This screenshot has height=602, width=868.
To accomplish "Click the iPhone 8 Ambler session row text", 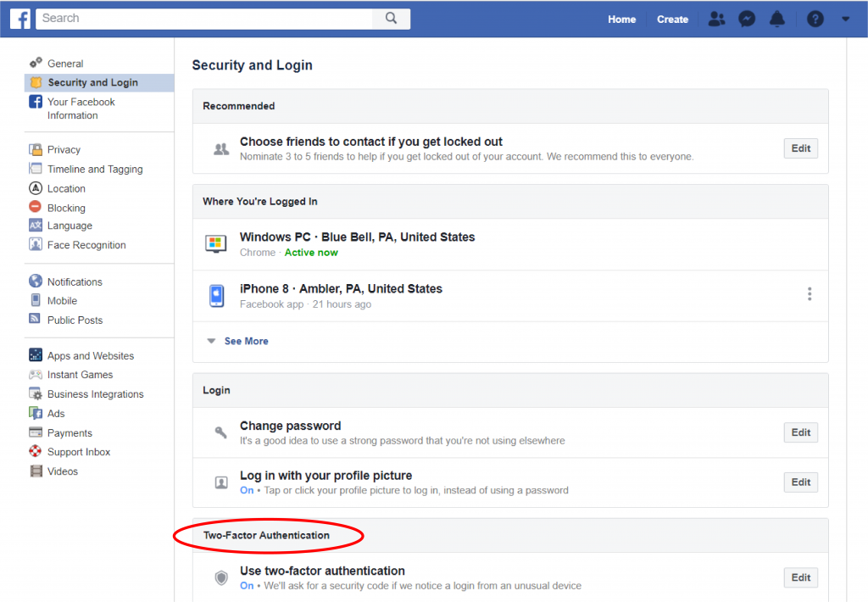I will tap(341, 289).
